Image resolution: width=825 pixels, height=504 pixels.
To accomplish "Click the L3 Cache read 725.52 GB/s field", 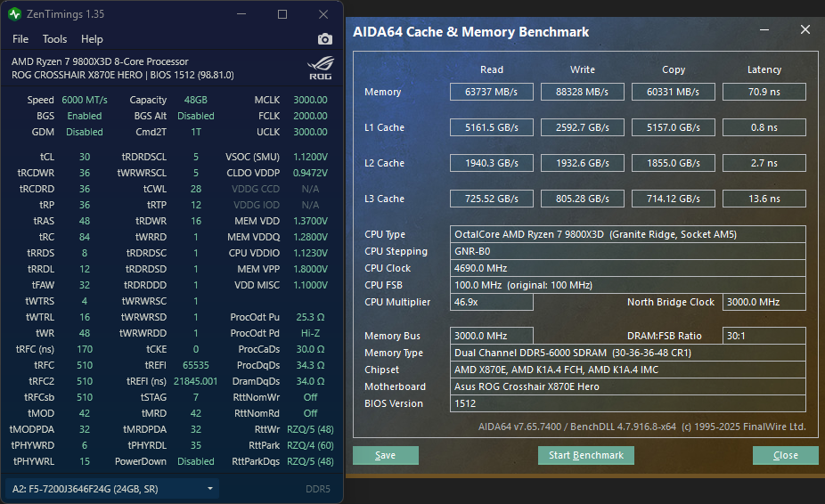I will tap(492, 199).
